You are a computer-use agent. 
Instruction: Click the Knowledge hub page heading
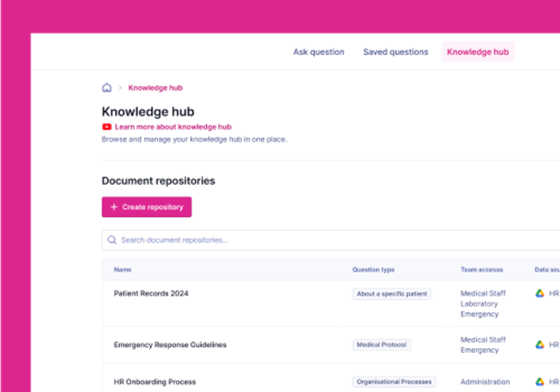tap(148, 112)
